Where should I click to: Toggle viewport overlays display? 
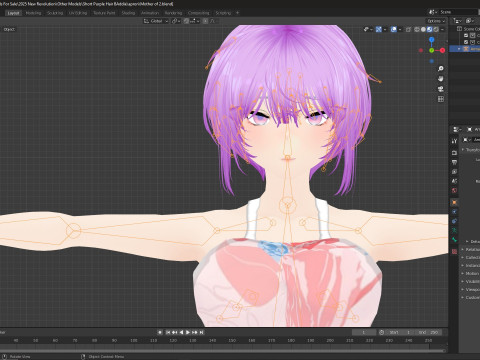(394, 29)
